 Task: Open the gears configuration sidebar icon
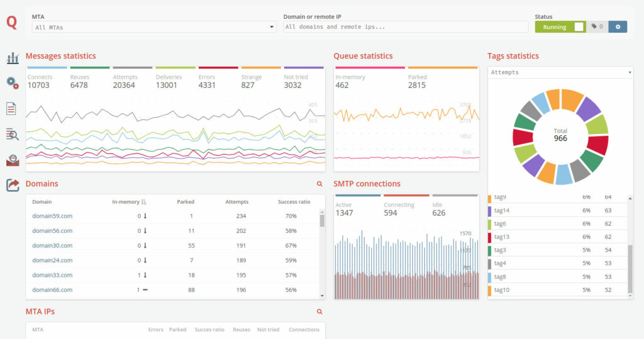[x=13, y=82]
